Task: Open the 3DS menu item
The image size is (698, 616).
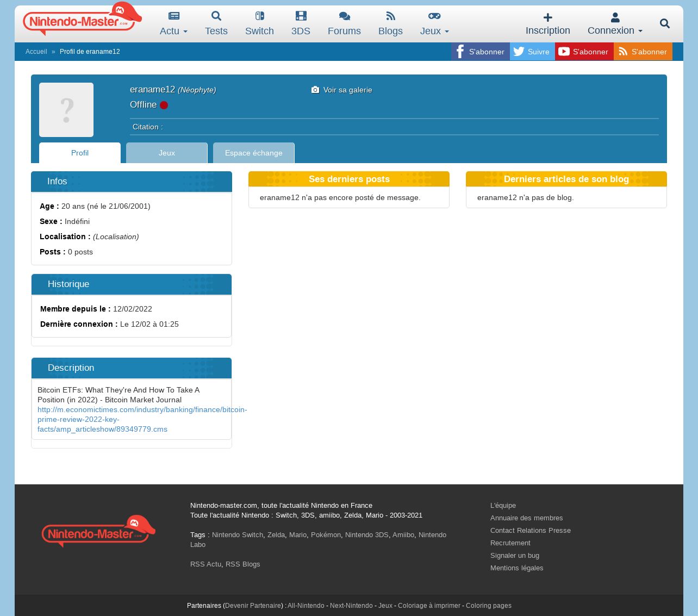Action: click(301, 31)
